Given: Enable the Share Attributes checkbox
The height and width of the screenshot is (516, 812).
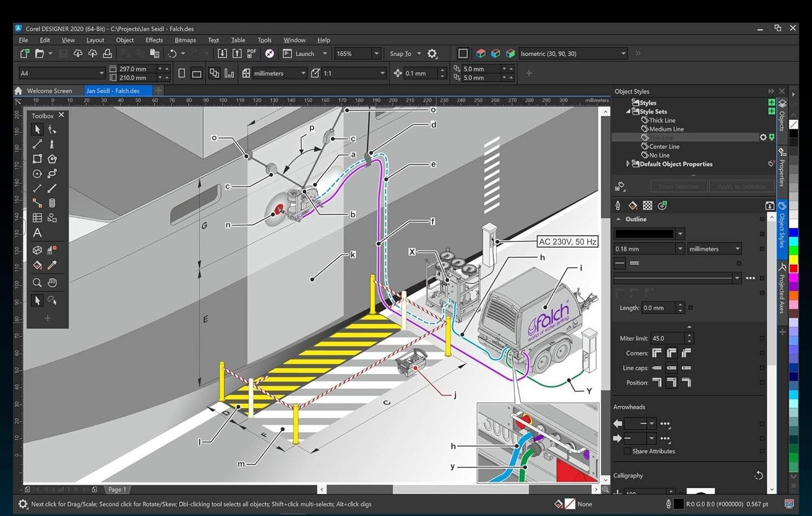Looking at the screenshot, I should point(626,451).
